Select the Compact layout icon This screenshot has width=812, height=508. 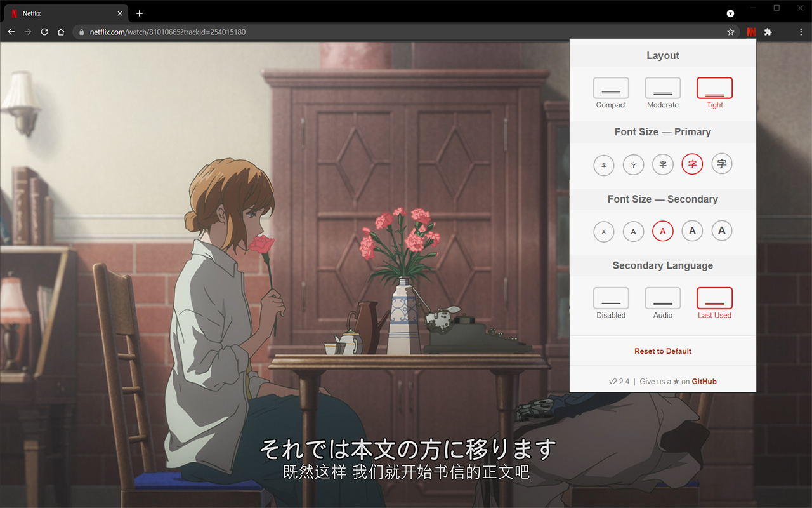coord(611,88)
